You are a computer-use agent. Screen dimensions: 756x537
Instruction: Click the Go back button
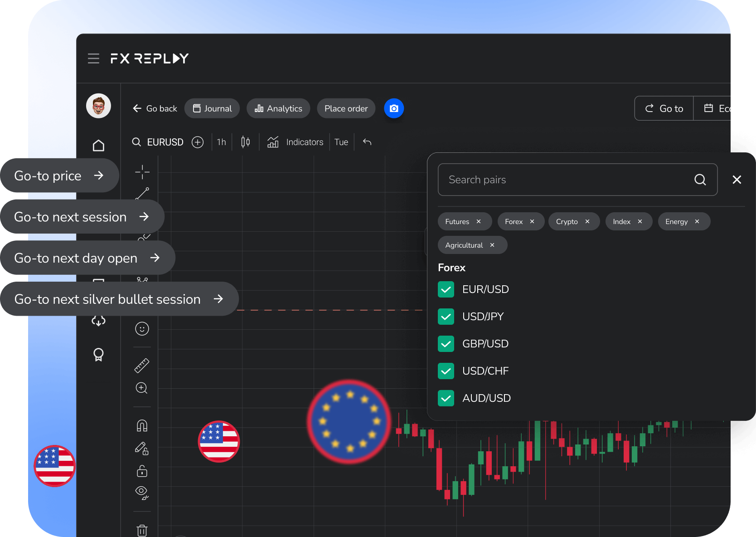click(x=155, y=108)
